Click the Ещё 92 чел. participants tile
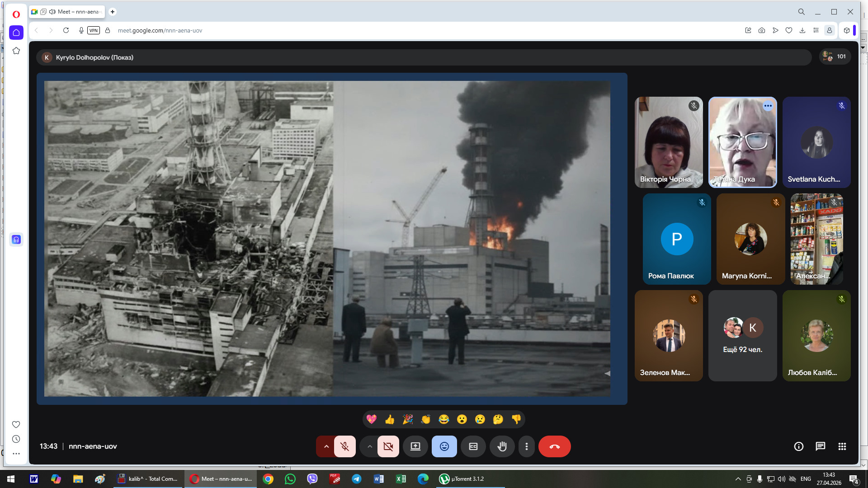Image resolution: width=868 pixels, height=488 pixels. coord(742,336)
